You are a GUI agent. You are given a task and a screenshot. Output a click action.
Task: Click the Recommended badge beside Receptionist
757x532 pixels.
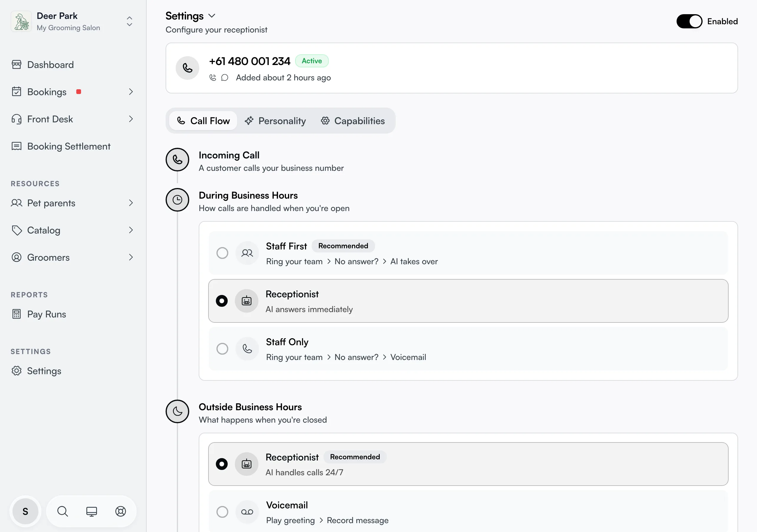[355, 457]
